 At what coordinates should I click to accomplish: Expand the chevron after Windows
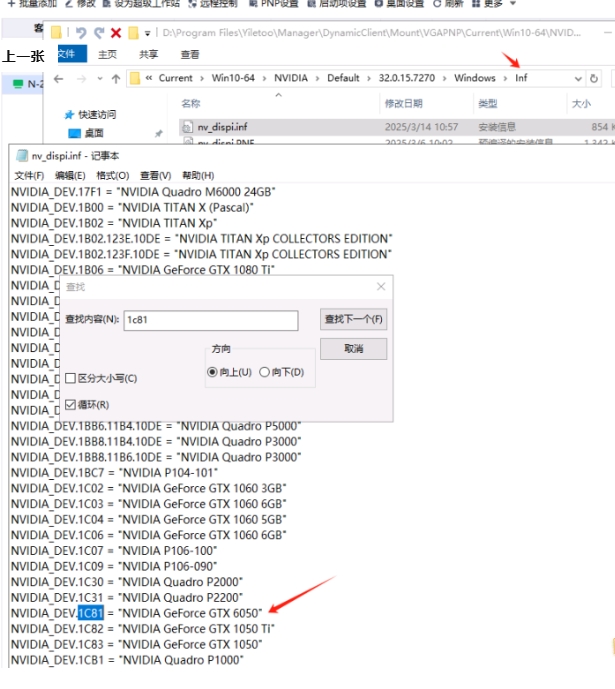point(505,78)
